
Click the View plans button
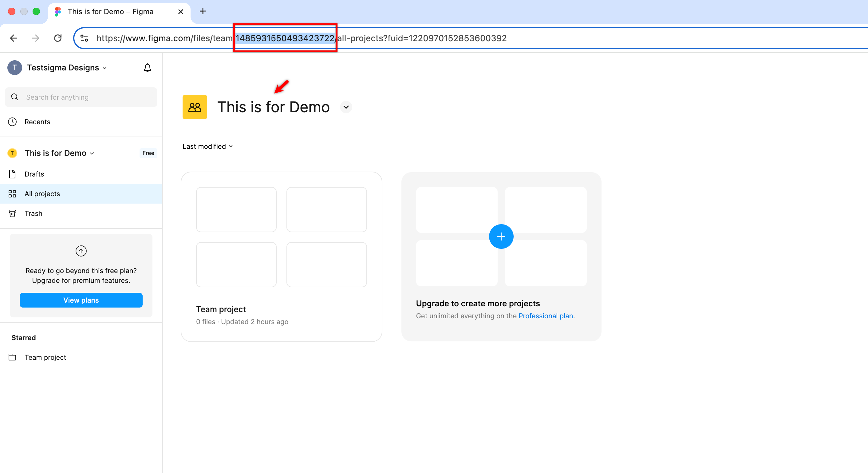click(81, 300)
